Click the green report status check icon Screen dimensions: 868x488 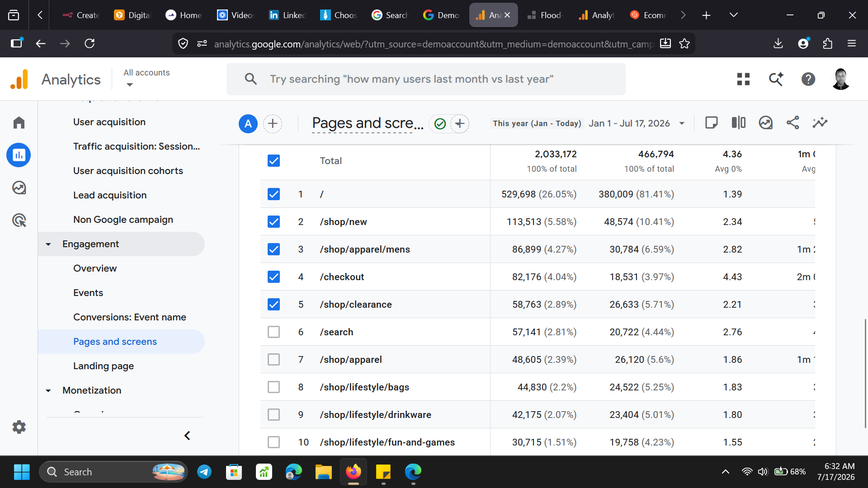(x=440, y=123)
